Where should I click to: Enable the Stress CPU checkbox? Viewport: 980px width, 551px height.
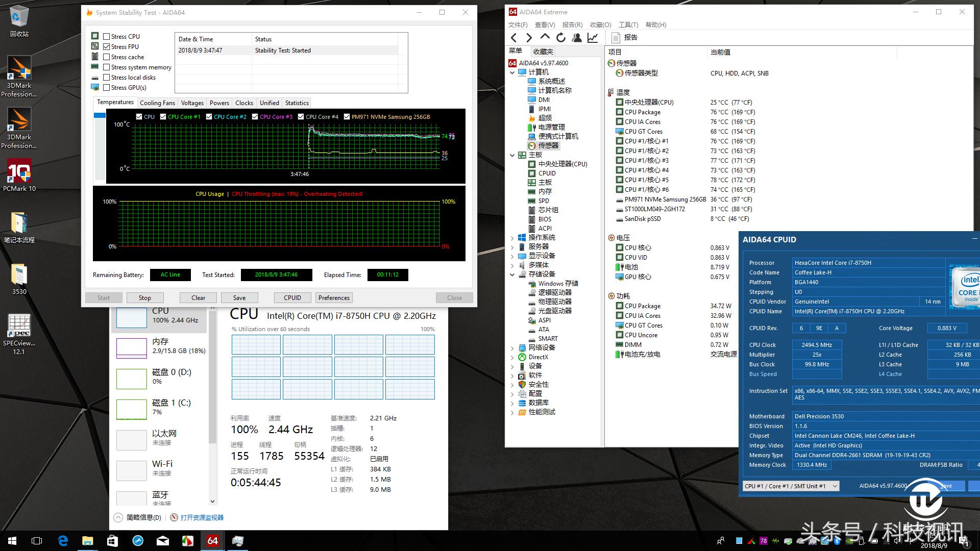click(x=106, y=36)
